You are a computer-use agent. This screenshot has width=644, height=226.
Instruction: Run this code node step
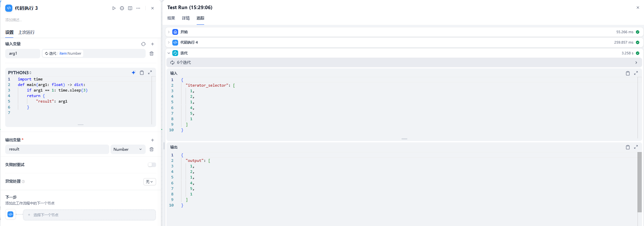[x=114, y=8]
